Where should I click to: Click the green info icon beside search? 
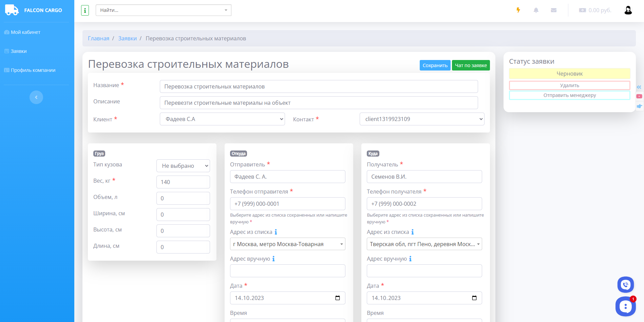[85, 11]
